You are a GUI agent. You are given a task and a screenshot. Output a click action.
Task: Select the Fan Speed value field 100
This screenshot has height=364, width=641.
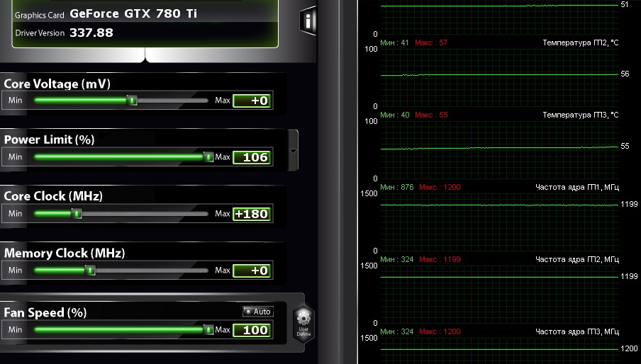[x=252, y=330]
